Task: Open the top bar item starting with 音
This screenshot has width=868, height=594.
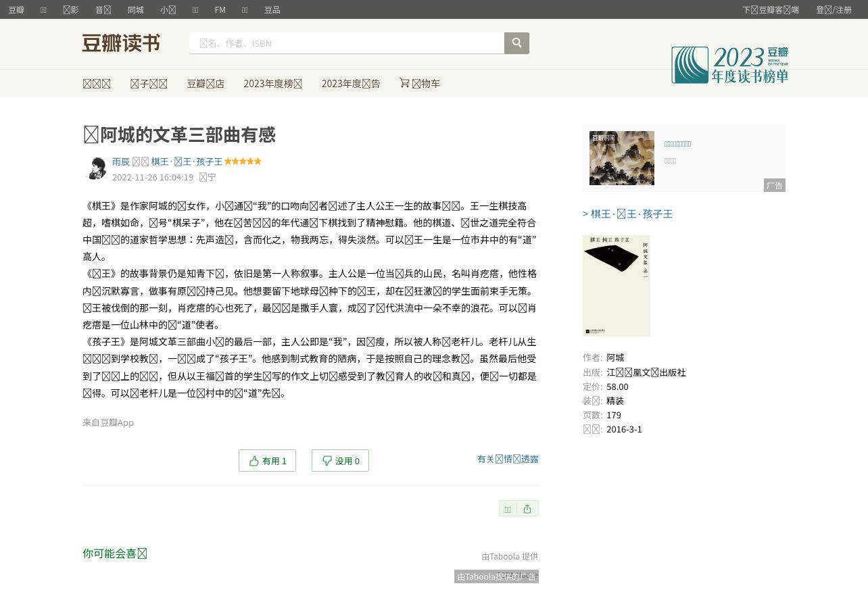Action: [103, 9]
